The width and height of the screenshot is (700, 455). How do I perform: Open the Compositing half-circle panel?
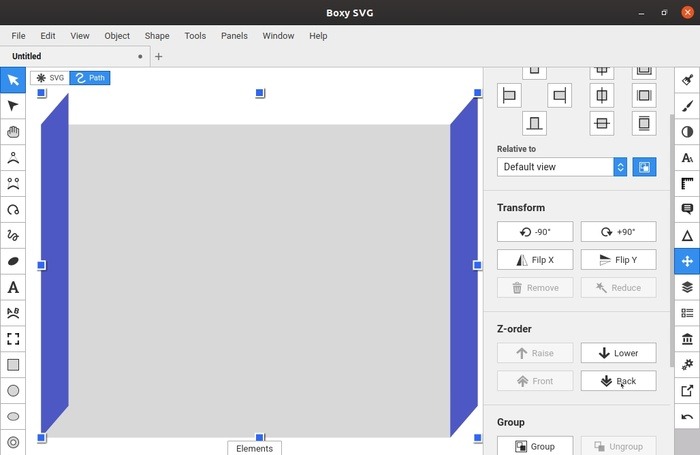pyautogui.click(x=687, y=132)
